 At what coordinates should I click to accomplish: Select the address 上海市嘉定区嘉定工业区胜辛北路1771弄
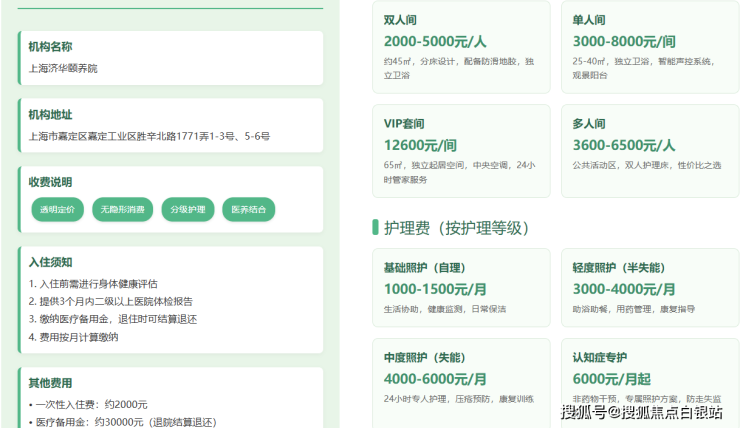tap(119, 136)
